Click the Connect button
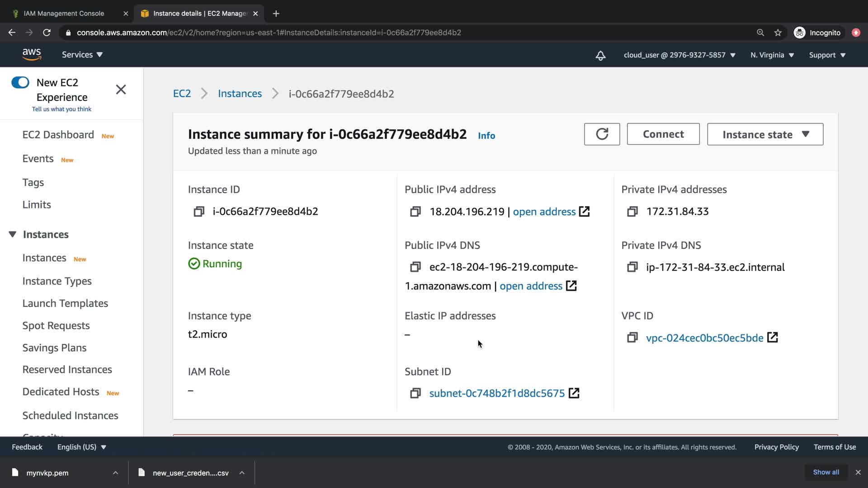Image resolution: width=868 pixels, height=488 pixels. (x=663, y=134)
